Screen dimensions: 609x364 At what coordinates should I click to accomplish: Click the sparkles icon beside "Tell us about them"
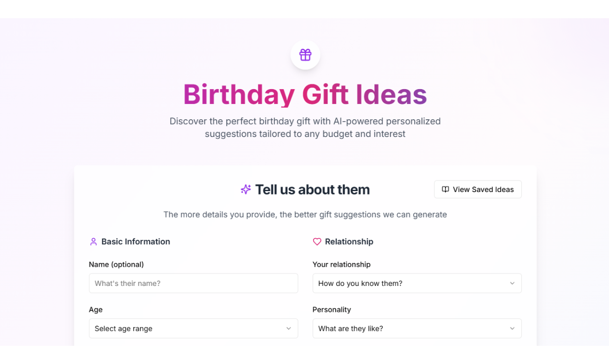(x=246, y=189)
